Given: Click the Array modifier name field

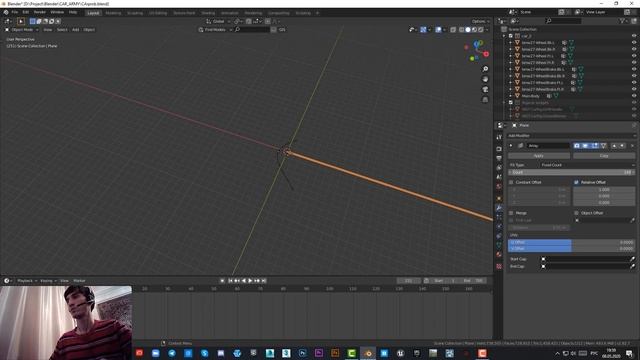Looking at the screenshot, I should 548,146.
